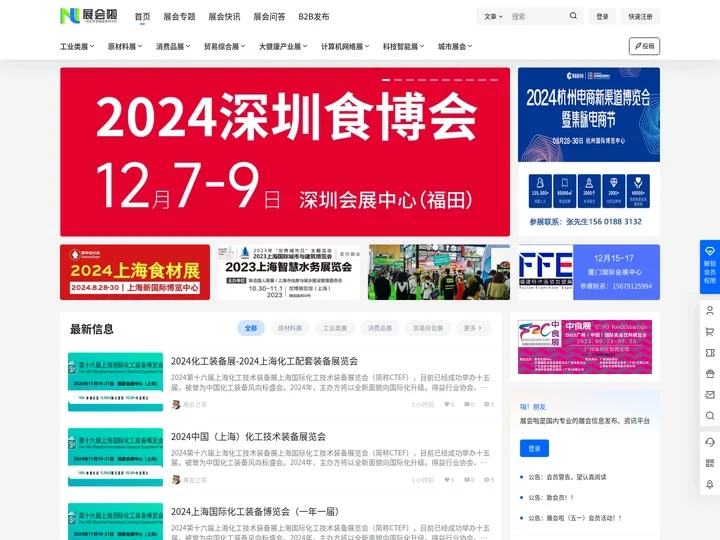The width and height of the screenshot is (720, 540).
Task: Open announcement 公告：展会啦（五一）会员活动
Action: [575, 518]
